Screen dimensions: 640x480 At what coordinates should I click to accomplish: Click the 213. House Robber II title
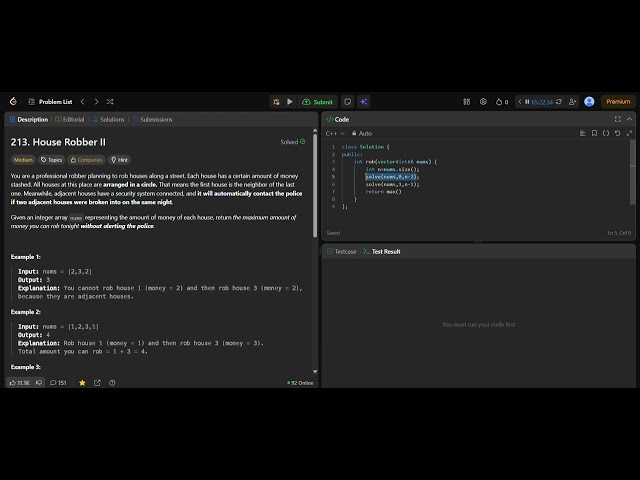point(58,142)
